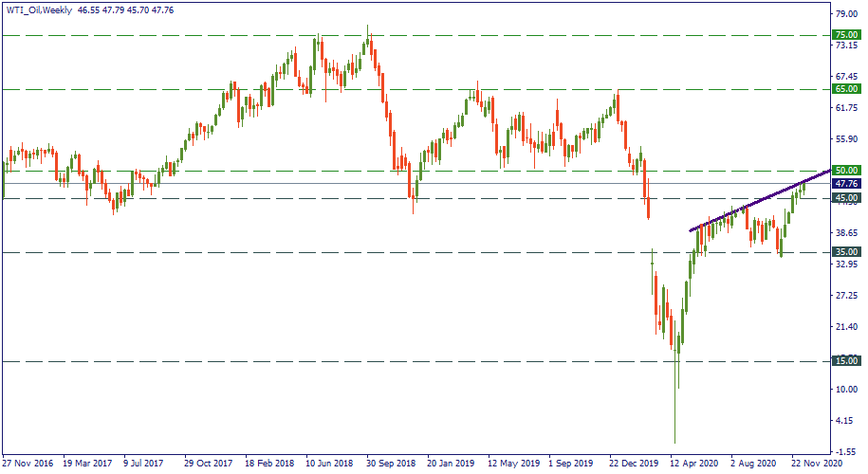Click the 21.40 value on price scale
868x474 pixels.
tap(845, 327)
